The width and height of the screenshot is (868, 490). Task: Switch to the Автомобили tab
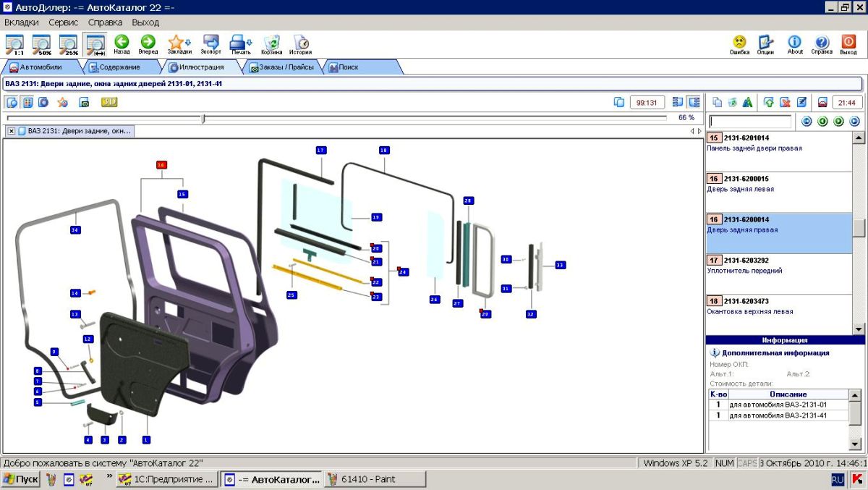point(41,67)
